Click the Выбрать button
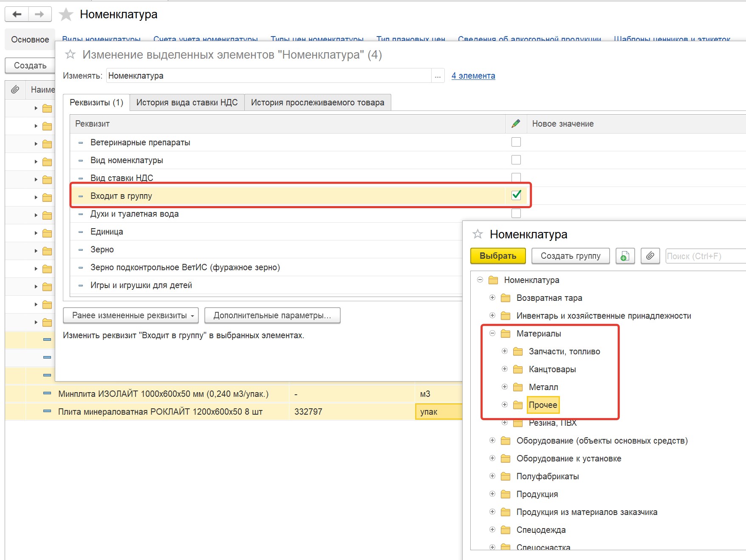The image size is (746, 560). (x=498, y=256)
